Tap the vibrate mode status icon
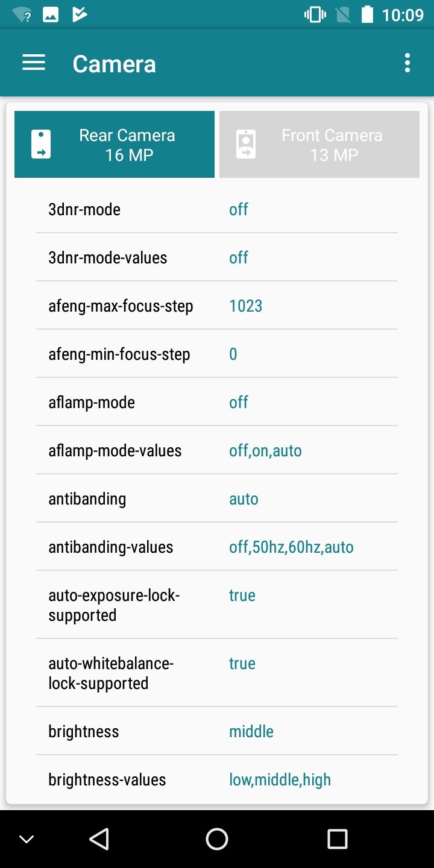This screenshot has height=868, width=434. (x=315, y=14)
